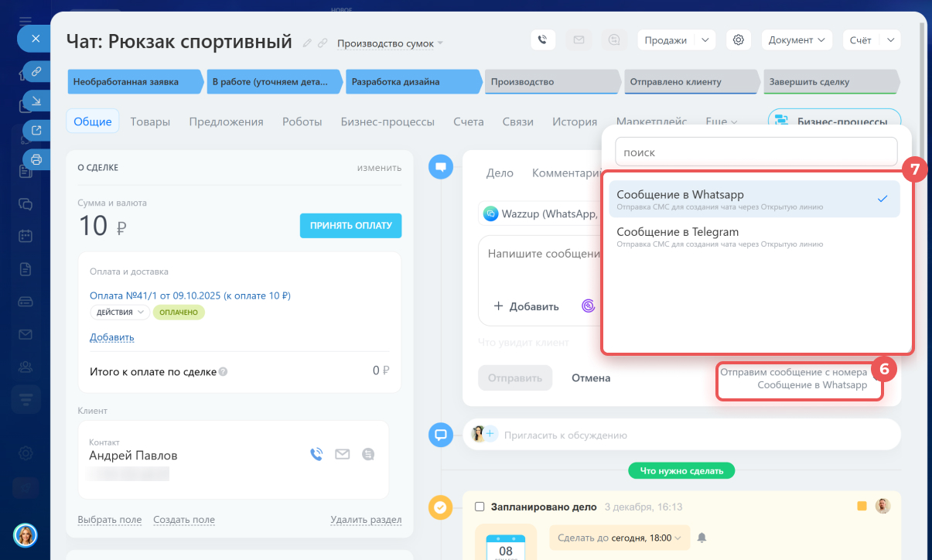Viewport: 932px width, 560px height.
Task: Click the ПРИНЯТЬ ОПЛАТУ button
Action: click(x=350, y=226)
